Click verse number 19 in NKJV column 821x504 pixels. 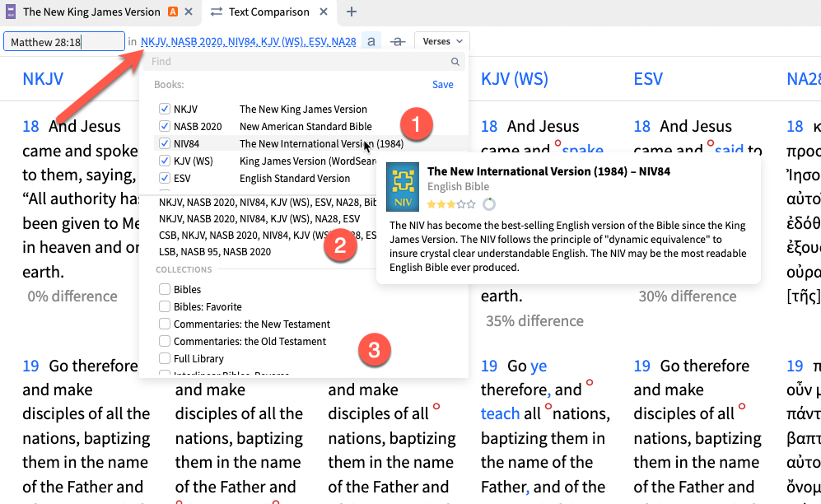coord(30,366)
